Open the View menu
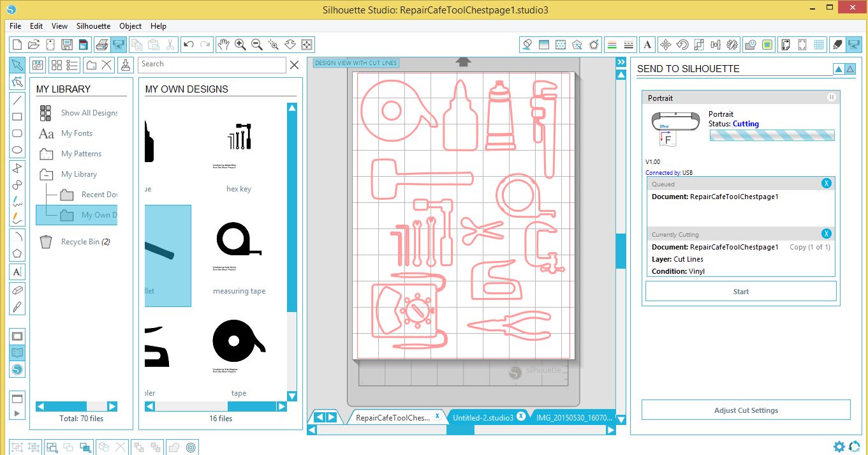868x455 pixels. (x=59, y=26)
